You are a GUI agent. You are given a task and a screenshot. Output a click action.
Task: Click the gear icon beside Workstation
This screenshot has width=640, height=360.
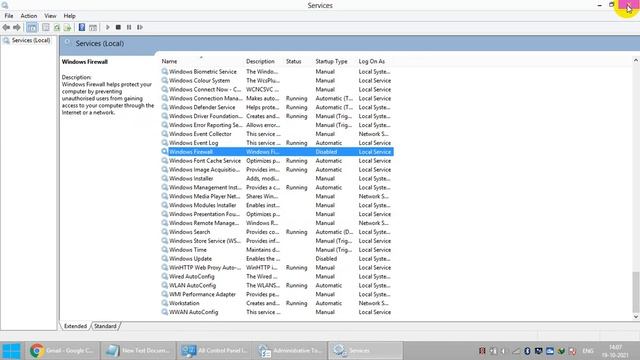click(164, 303)
